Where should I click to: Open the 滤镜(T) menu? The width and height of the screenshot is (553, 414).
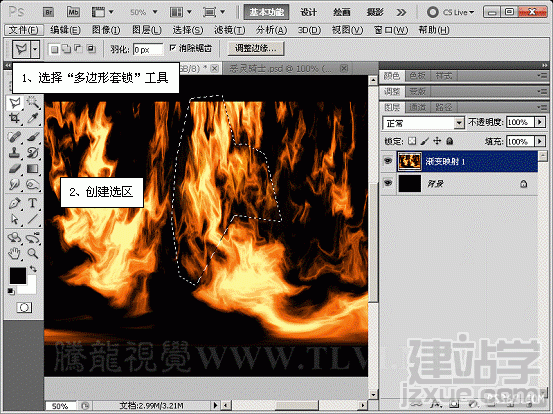point(230,30)
